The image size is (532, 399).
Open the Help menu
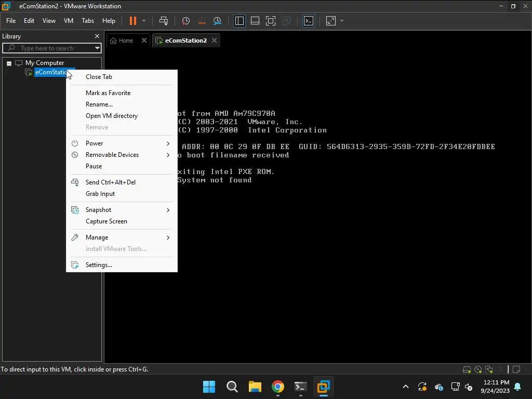point(109,21)
